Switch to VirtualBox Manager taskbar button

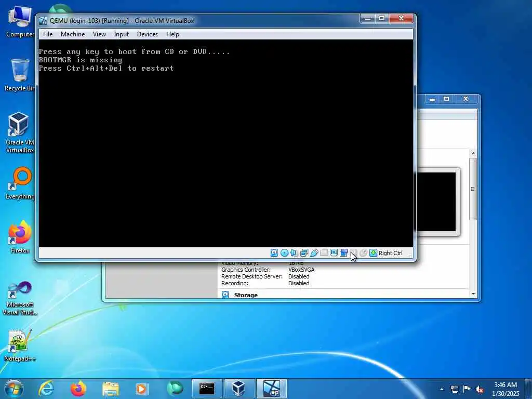tap(239, 389)
